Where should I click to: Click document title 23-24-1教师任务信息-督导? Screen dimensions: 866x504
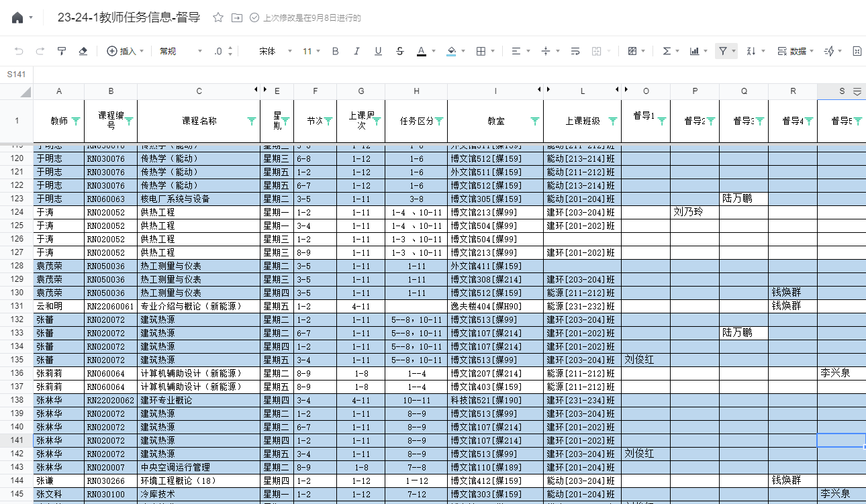tap(129, 18)
